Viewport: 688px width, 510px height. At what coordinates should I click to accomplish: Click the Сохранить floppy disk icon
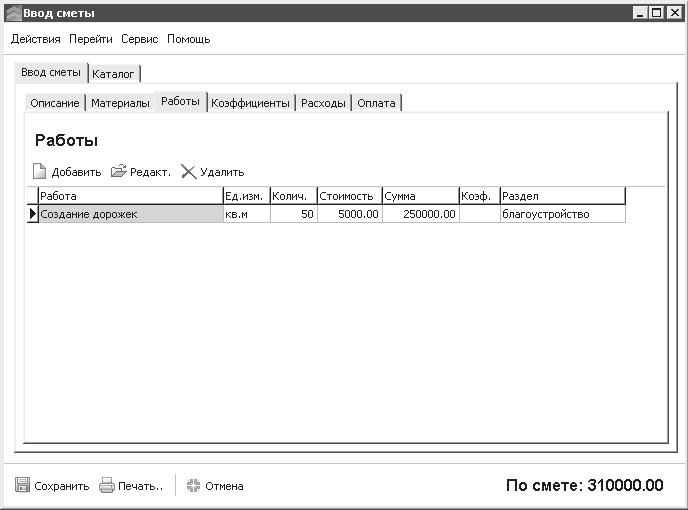(22, 486)
